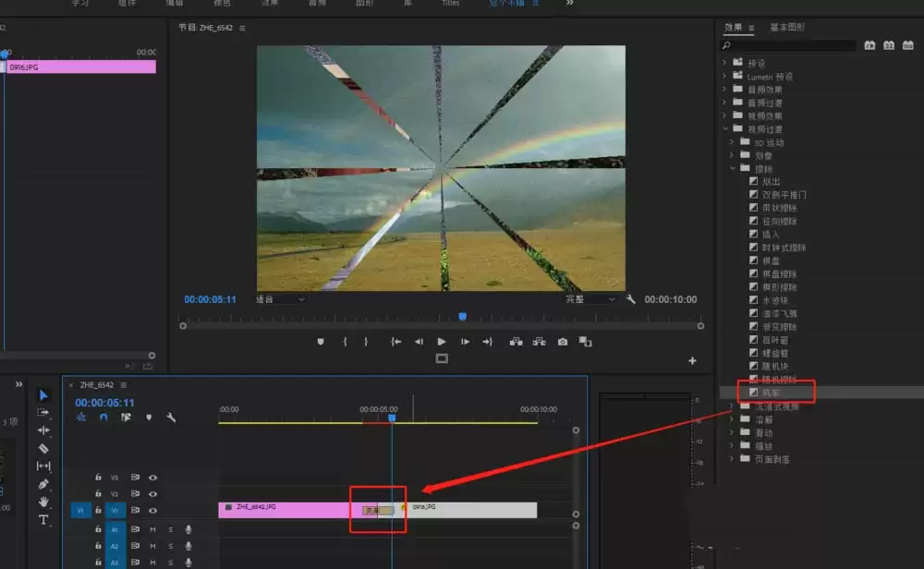Switch to the 基本图形 panel tab

[785, 28]
